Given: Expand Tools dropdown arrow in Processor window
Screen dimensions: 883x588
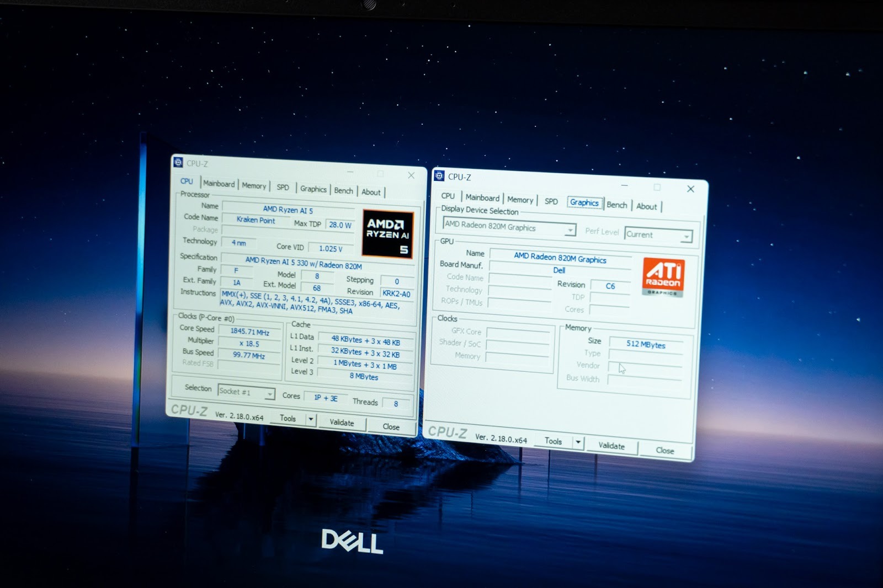Looking at the screenshot, I should 311,420.
